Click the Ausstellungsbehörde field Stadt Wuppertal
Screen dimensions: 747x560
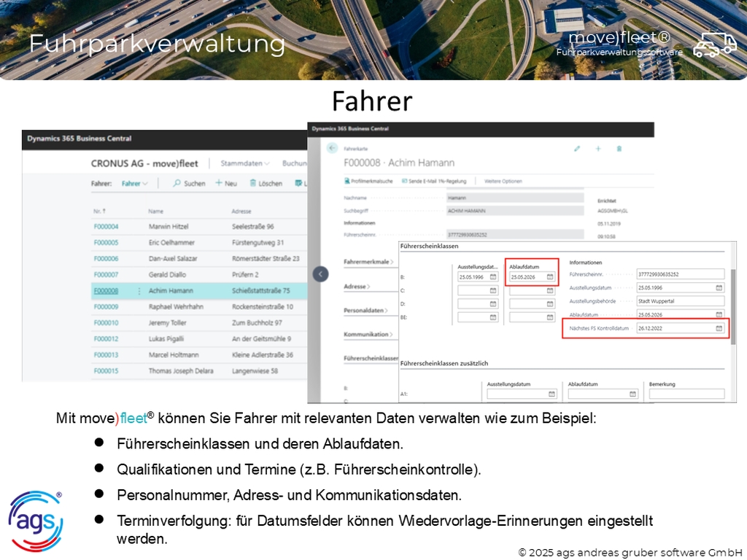tap(681, 301)
